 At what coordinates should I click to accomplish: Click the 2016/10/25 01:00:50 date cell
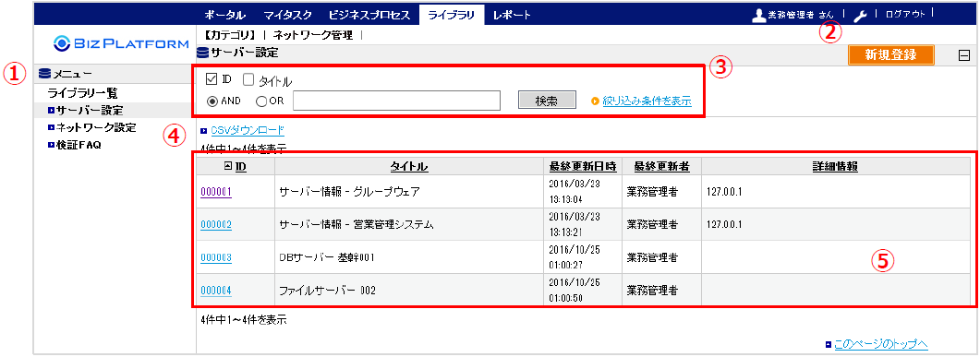[583, 291]
